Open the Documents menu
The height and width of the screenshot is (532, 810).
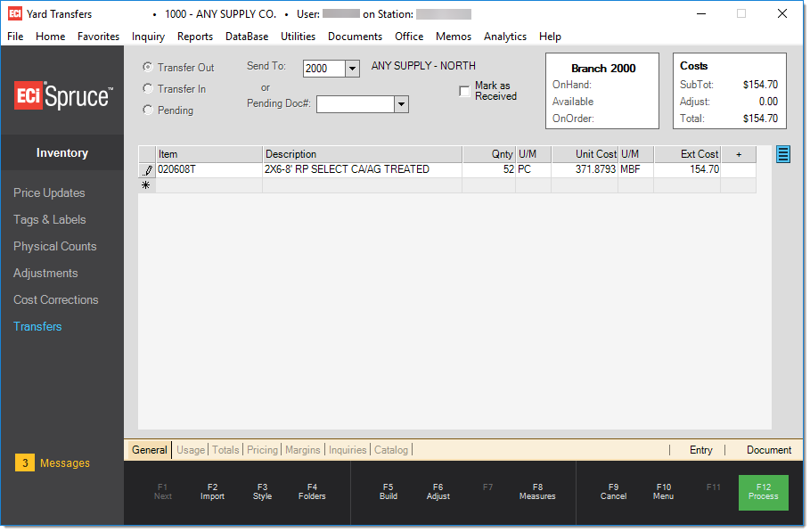(x=356, y=37)
